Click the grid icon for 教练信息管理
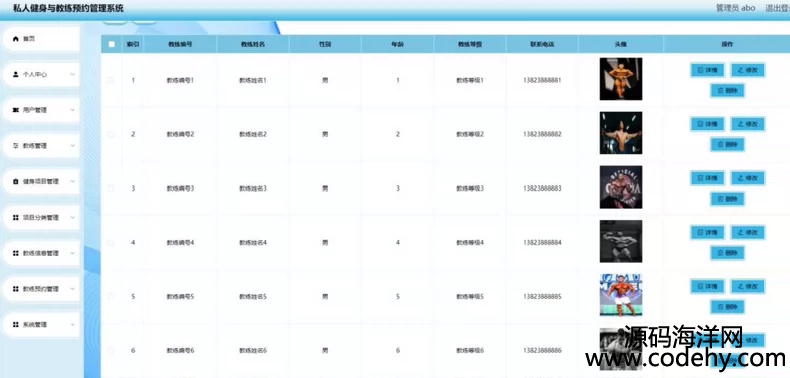The image size is (790, 378). 15,254
